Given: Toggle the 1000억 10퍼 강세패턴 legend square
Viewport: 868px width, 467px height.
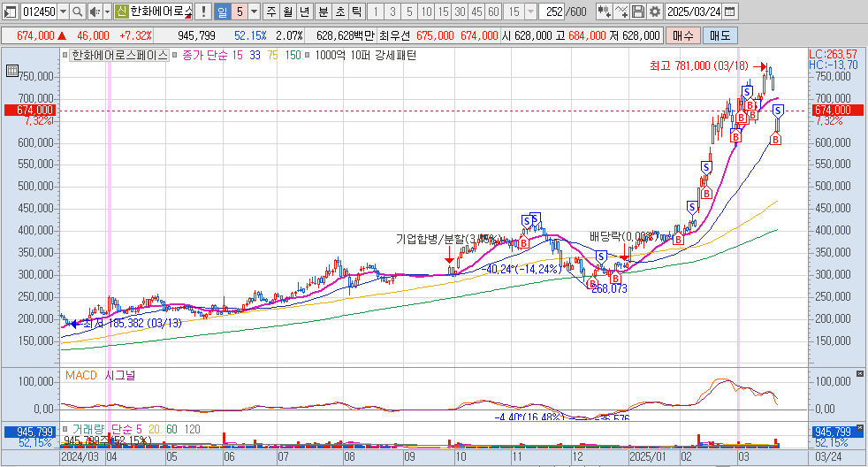Looking at the screenshot, I should click(x=308, y=55).
